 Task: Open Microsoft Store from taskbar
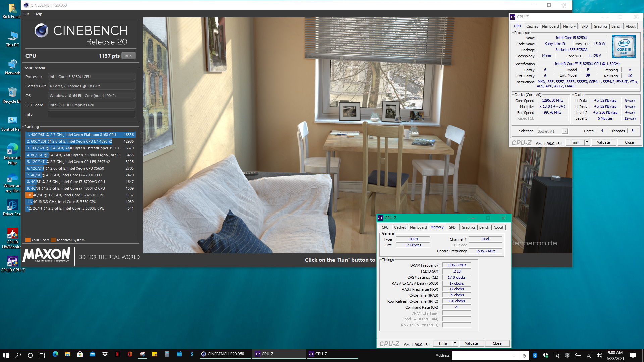80,354
